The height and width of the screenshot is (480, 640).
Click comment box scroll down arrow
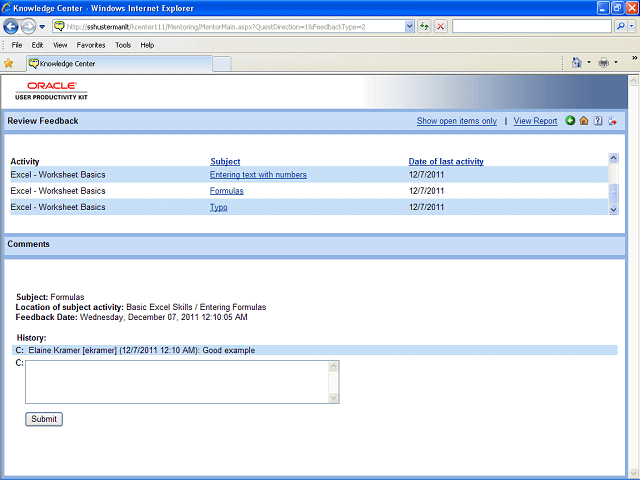tap(333, 398)
